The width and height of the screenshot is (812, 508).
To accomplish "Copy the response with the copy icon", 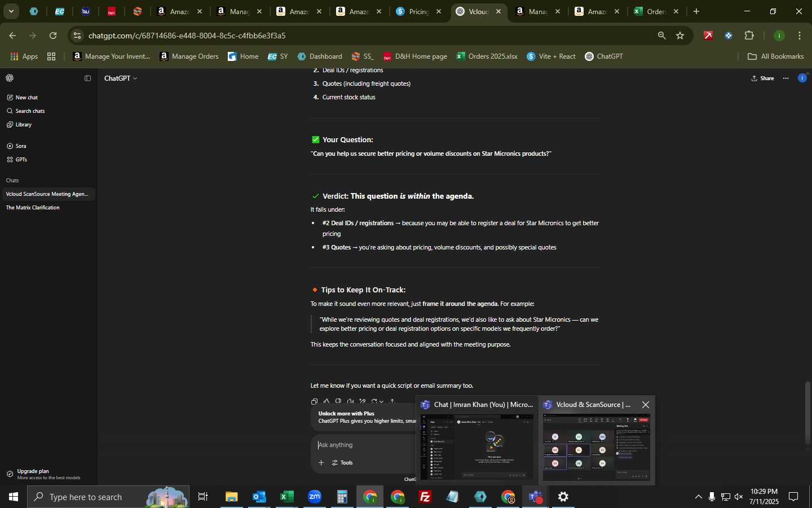I will [314, 401].
